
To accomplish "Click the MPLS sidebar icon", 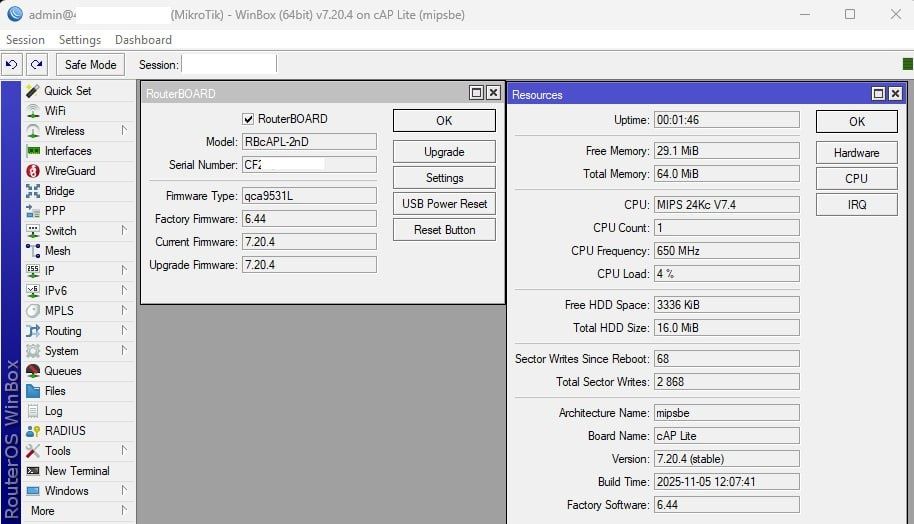I will tap(33, 311).
